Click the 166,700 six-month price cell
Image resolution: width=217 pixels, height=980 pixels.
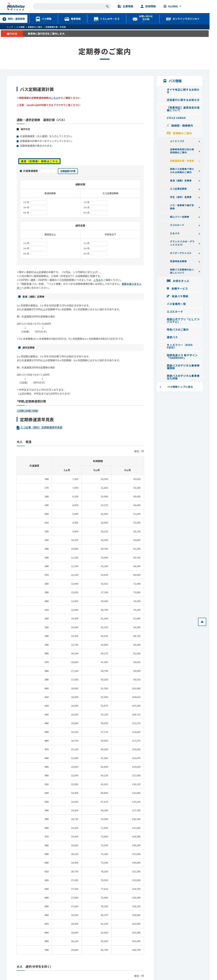[x=128, y=950]
